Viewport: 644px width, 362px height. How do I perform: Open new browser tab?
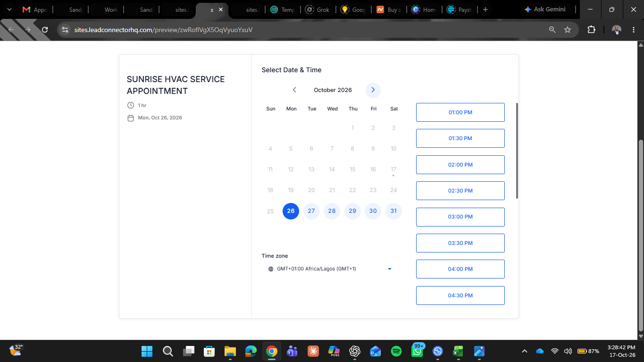coord(485,9)
